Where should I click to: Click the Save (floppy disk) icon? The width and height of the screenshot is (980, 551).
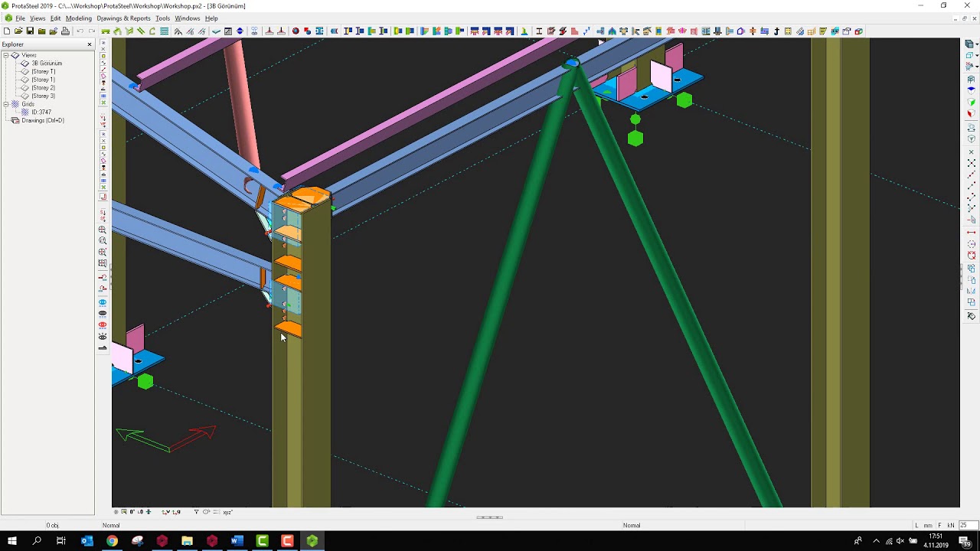30,31
